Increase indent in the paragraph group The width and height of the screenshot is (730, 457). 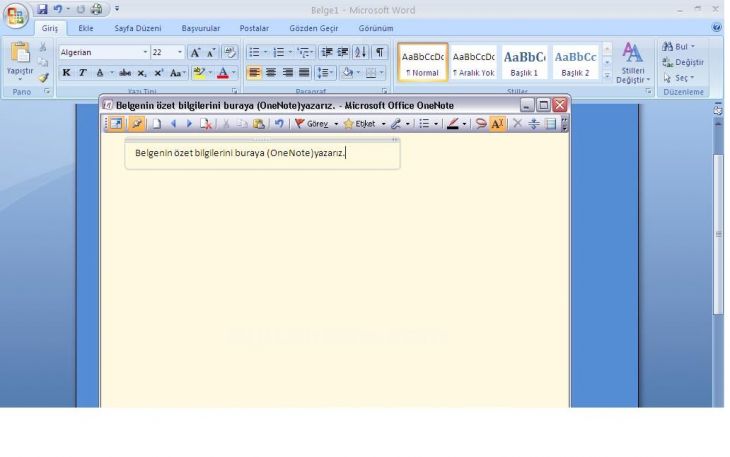pyautogui.click(x=343, y=52)
